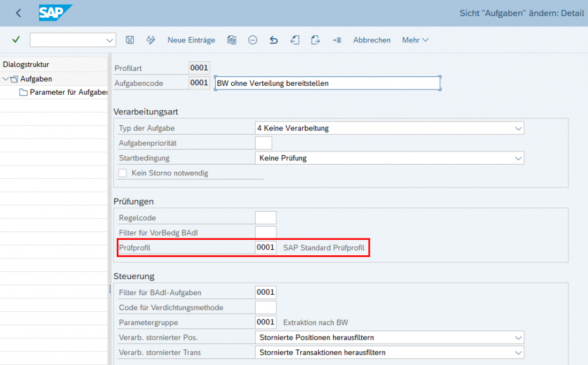The width and height of the screenshot is (588, 365).
Task: Click the text 'Extraktion nach BW'
Action: (x=315, y=323)
